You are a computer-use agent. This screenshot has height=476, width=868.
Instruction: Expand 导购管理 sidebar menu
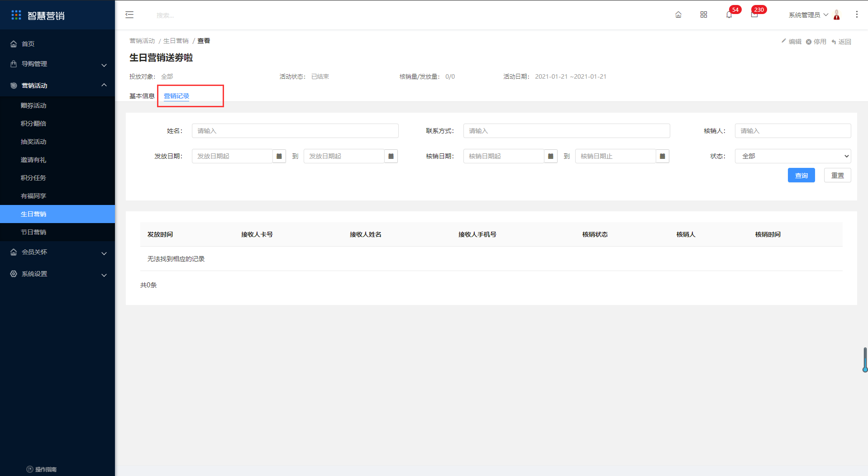(x=57, y=64)
